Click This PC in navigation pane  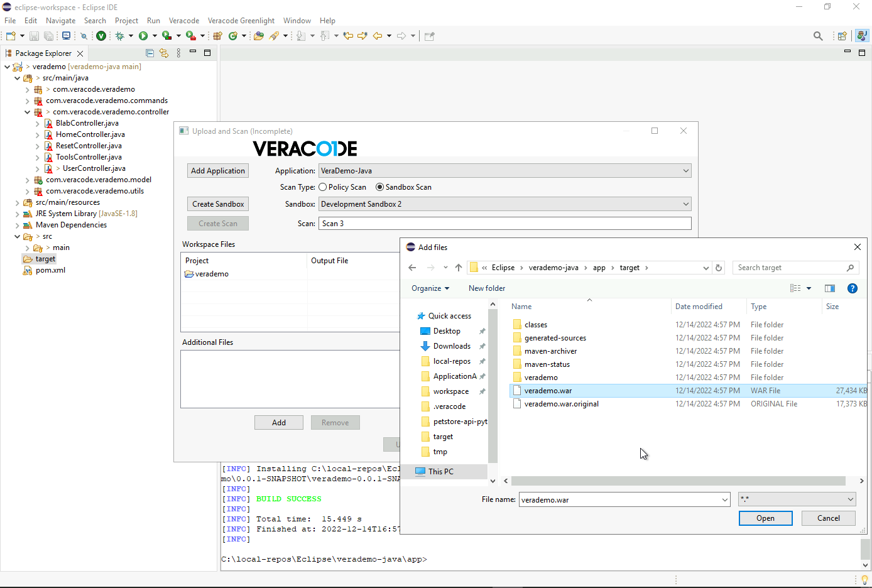tap(440, 472)
